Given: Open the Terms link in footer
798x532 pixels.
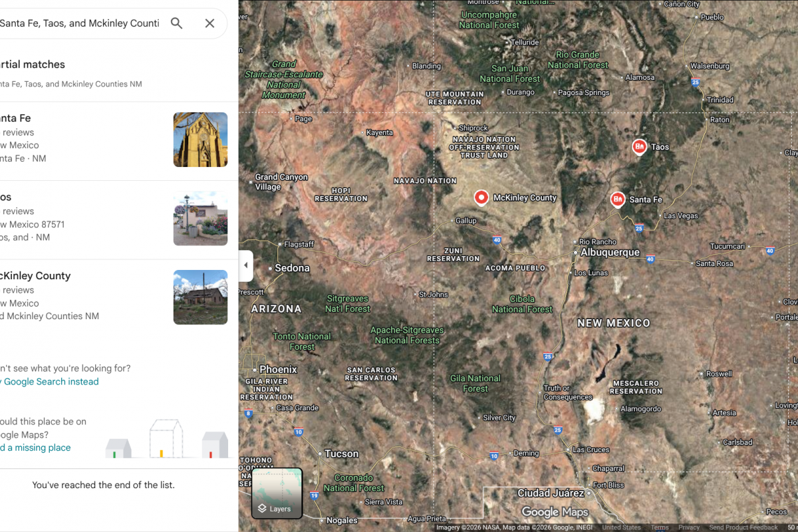Looking at the screenshot, I should click(660, 527).
